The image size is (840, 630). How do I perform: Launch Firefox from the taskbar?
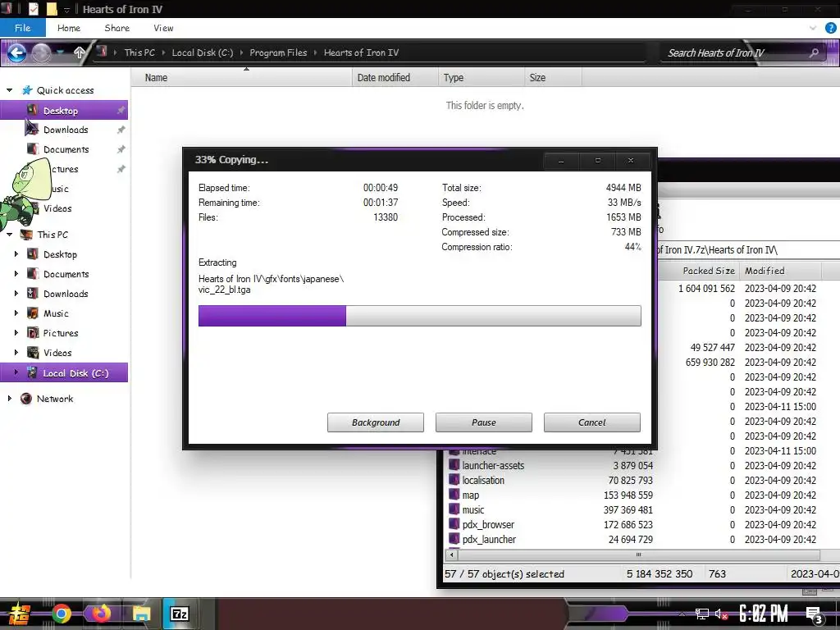(101, 614)
